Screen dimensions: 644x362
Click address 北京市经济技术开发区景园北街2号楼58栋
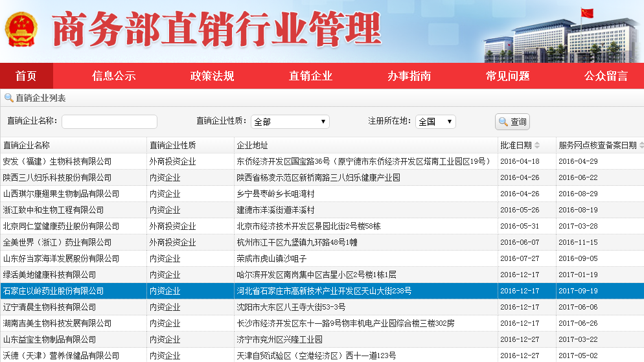click(x=308, y=226)
